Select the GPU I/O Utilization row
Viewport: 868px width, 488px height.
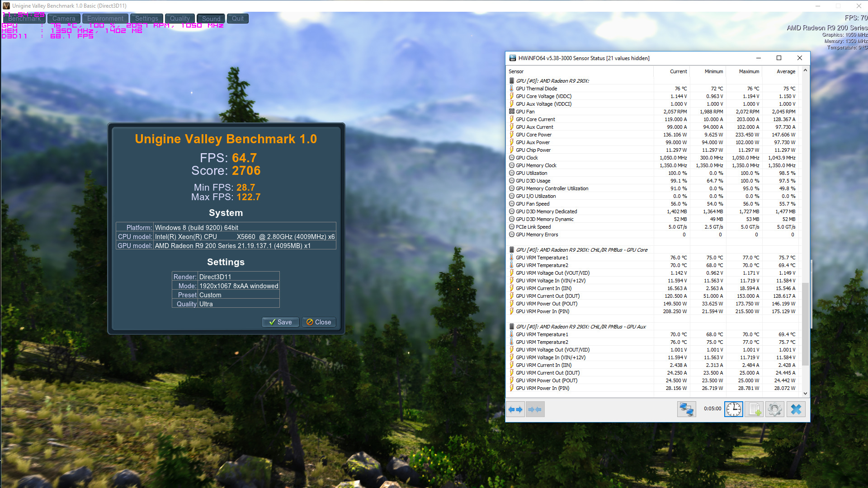tap(653, 196)
